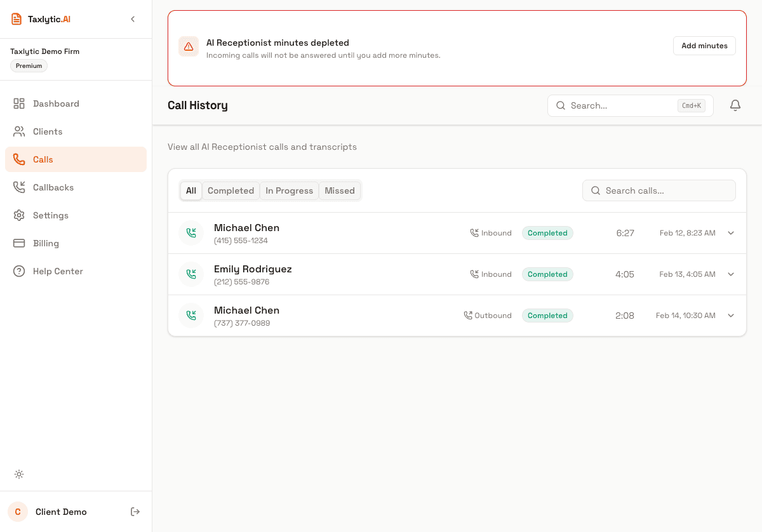Expand Emily Rodriguez's call row
The height and width of the screenshot is (532, 762).
click(x=730, y=274)
